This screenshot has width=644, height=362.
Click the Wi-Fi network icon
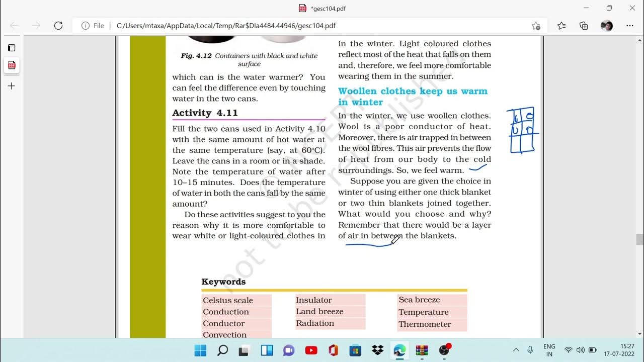[569, 350]
